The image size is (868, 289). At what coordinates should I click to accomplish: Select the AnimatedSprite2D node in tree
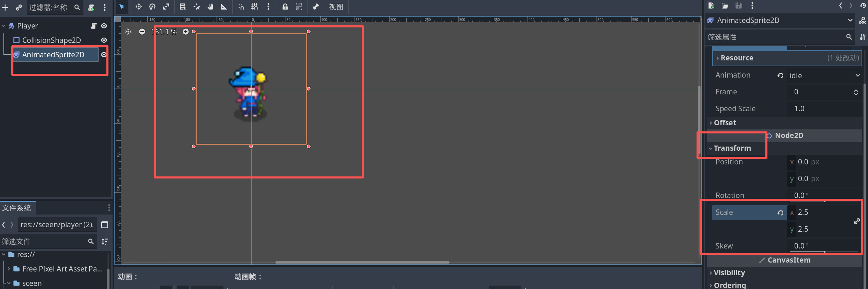53,55
